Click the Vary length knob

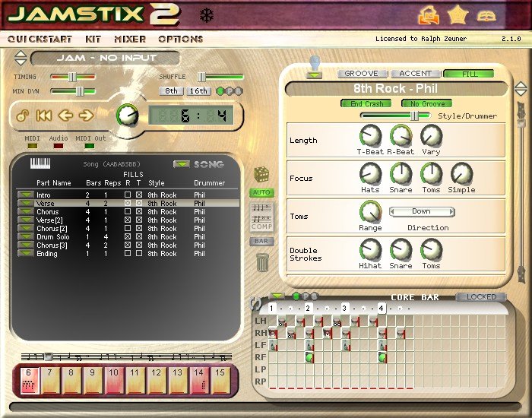coord(431,136)
